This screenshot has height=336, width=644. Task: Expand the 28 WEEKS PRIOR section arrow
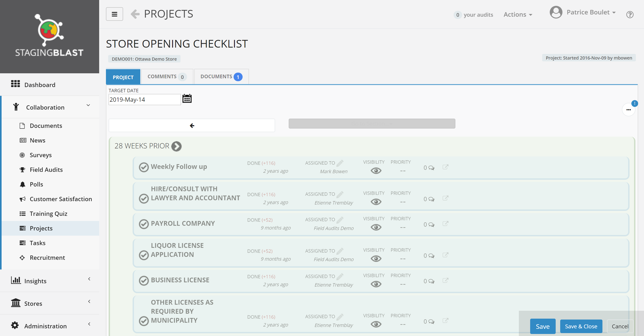pos(176,146)
